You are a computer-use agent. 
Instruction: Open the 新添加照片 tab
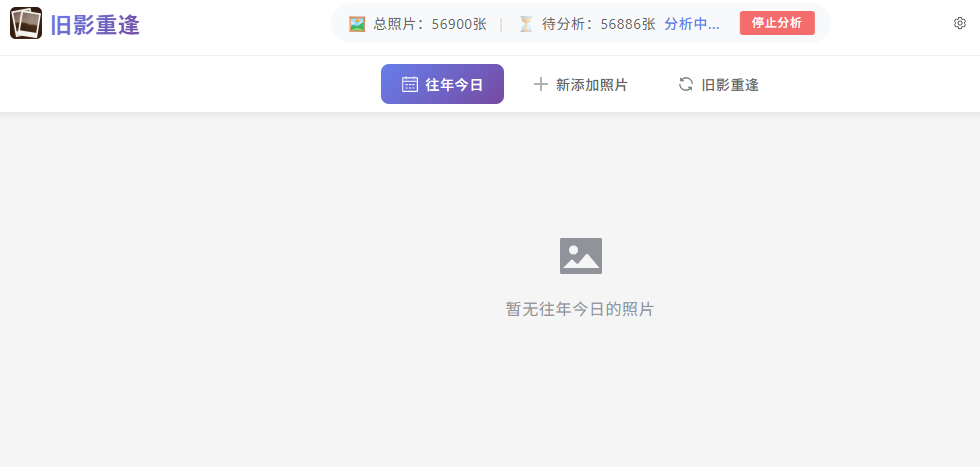coord(581,84)
